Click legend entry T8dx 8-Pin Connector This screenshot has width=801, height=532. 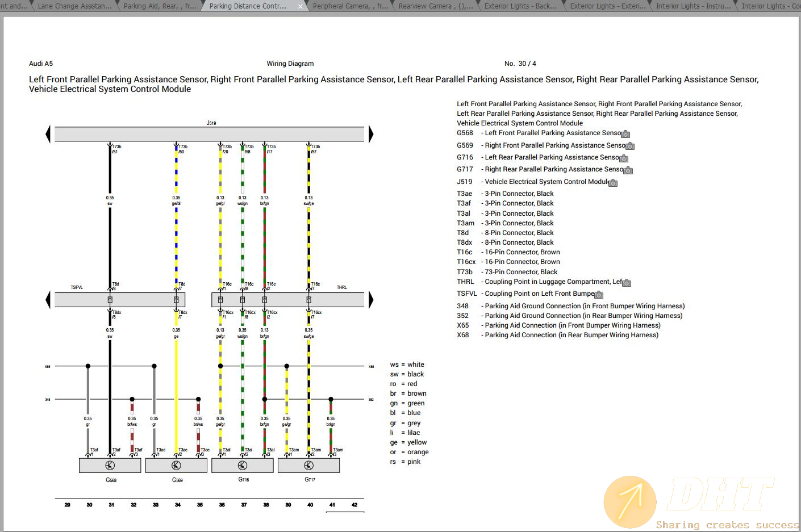point(505,242)
